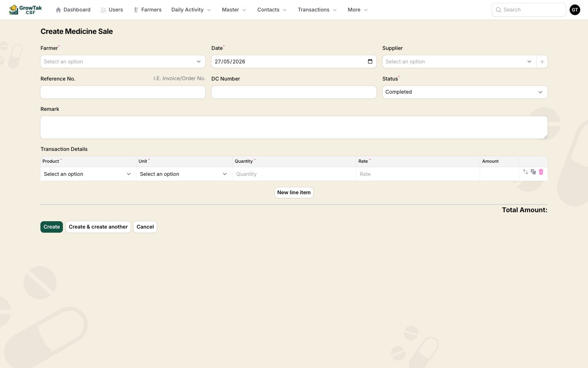This screenshot has height=368, width=588.
Task: Open the Unit select dropdown
Action: [x=184, y=174]
